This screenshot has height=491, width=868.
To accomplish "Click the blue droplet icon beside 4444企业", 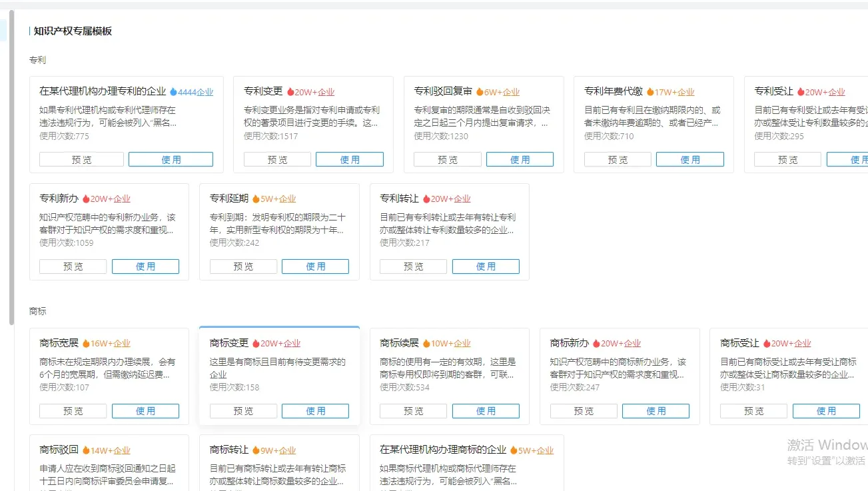I will (x=173, y=92).
